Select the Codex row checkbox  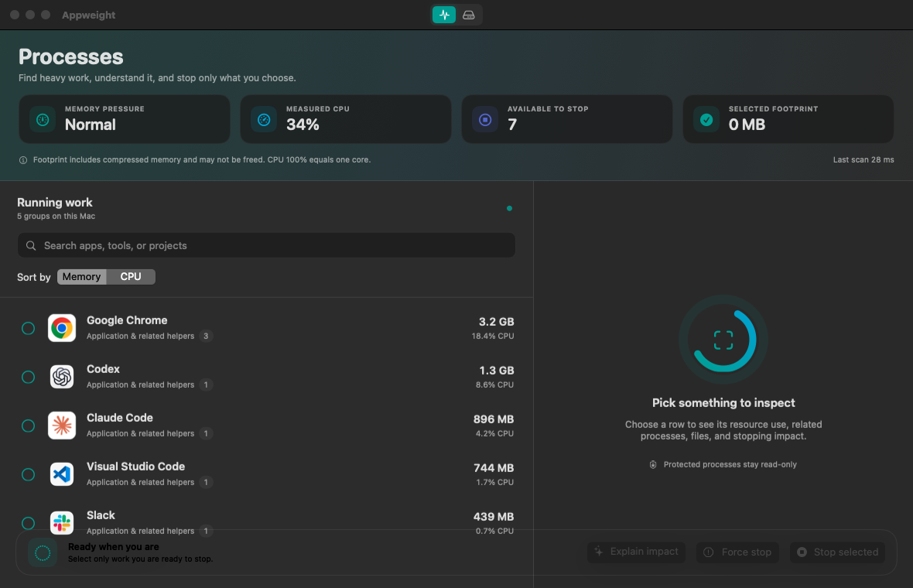click(28, 378)
